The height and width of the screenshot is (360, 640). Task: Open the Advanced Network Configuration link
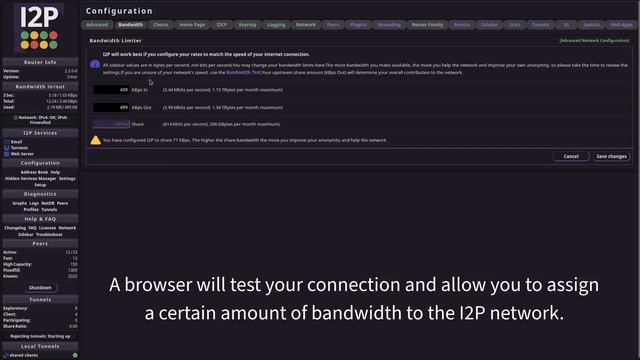click(x=594, y=40)
